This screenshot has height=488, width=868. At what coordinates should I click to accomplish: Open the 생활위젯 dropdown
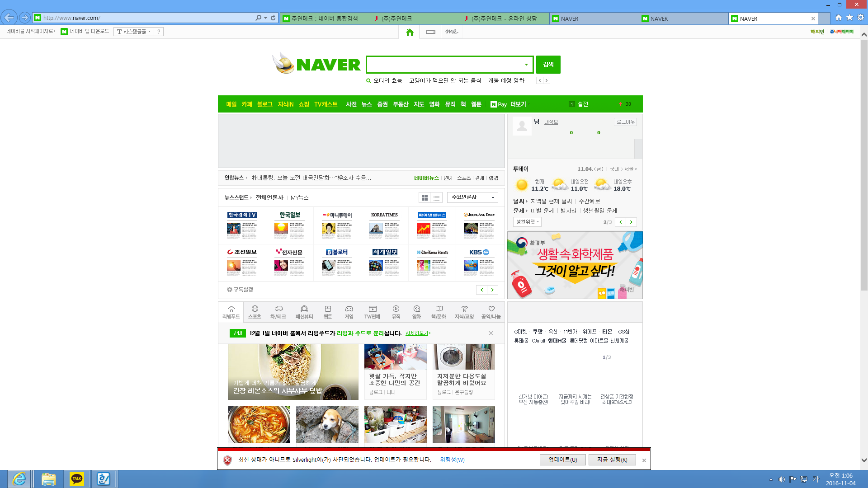click(x=527, y=222)
